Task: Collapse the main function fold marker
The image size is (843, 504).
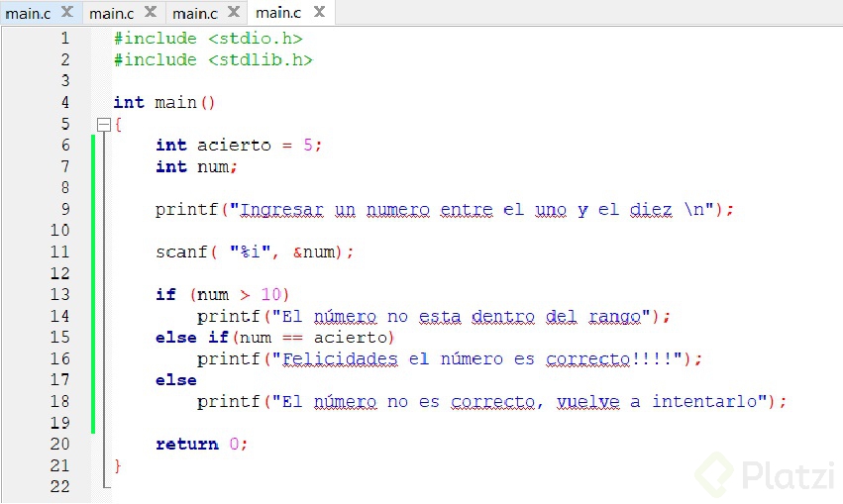Action: tap(104, 125)
